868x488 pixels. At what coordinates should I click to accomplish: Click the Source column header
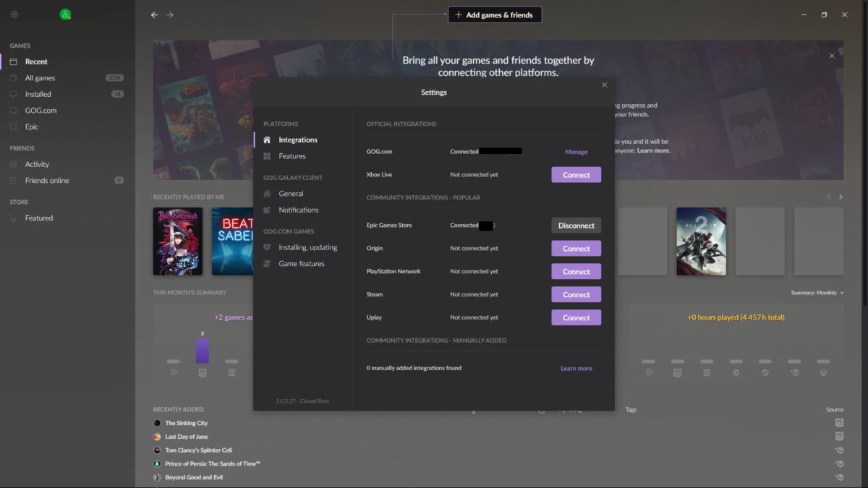point(835,409)
